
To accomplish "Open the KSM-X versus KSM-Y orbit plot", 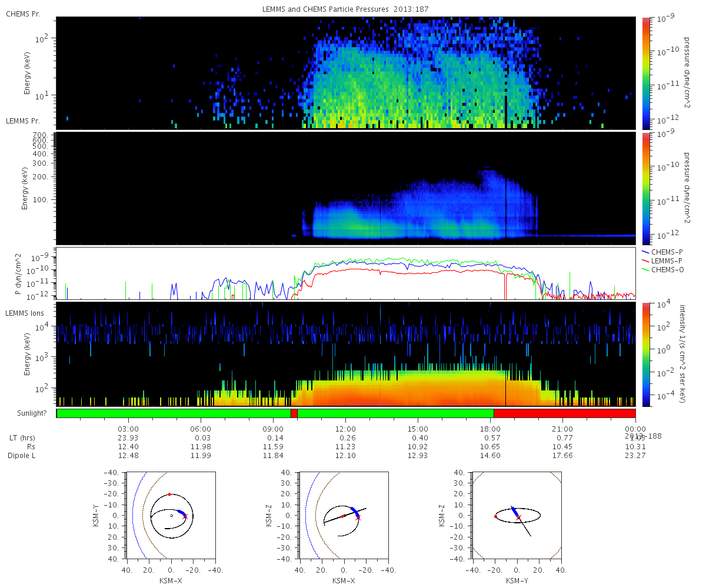I will coord(171,516).
